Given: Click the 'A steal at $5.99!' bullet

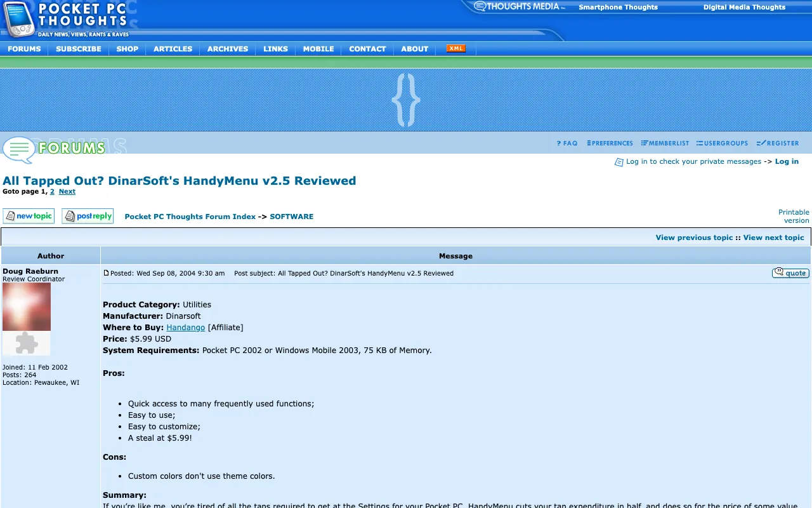Looking at the screenshot, I should pos(160,438).
